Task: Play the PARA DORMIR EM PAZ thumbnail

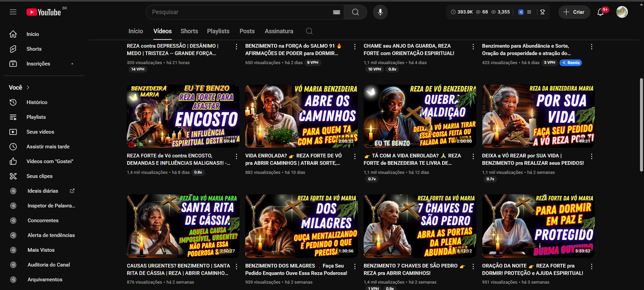Action: [x=538, y=226]
